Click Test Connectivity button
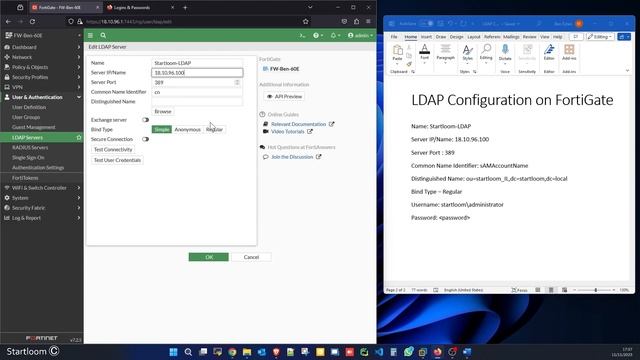 click(113, 149)
